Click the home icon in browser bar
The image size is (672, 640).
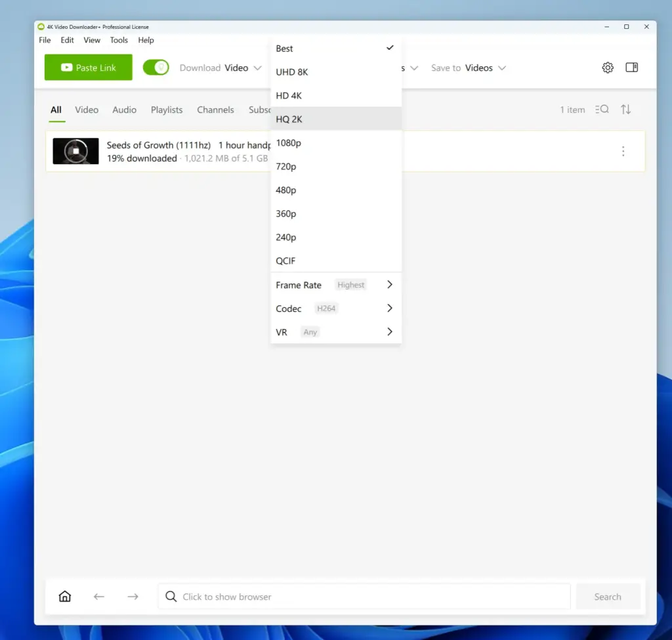point(65,596)
